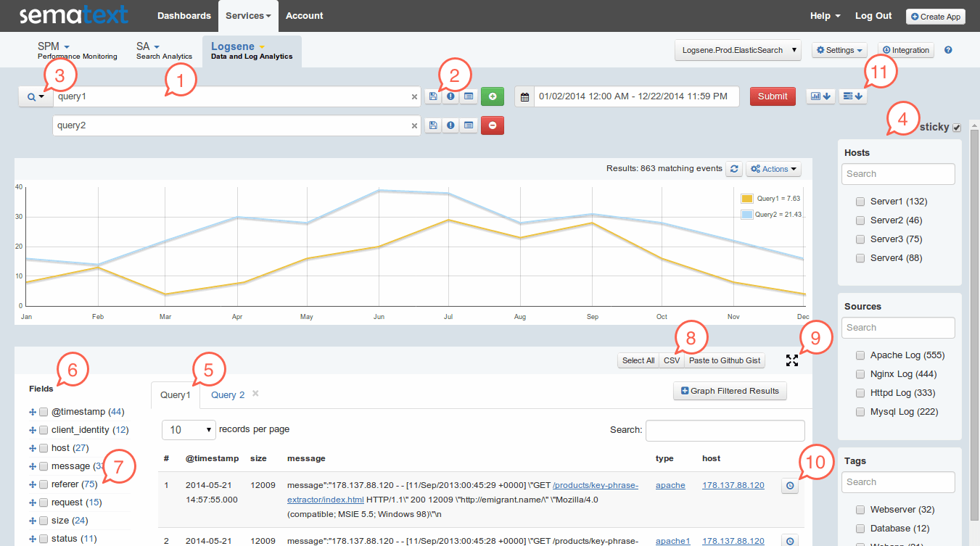Switch to the Query 2 results tab
This screenshot has height=546, width=980.
(x=228, y=395)
